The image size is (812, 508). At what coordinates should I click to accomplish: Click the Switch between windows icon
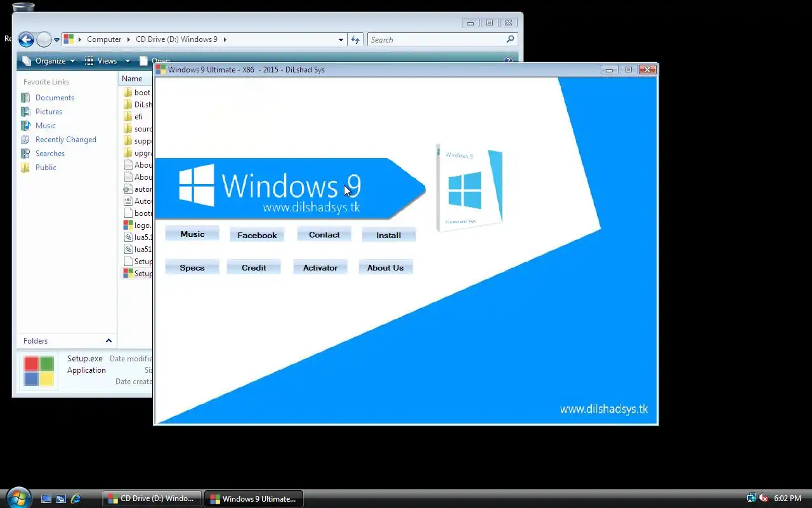(61, 499)
